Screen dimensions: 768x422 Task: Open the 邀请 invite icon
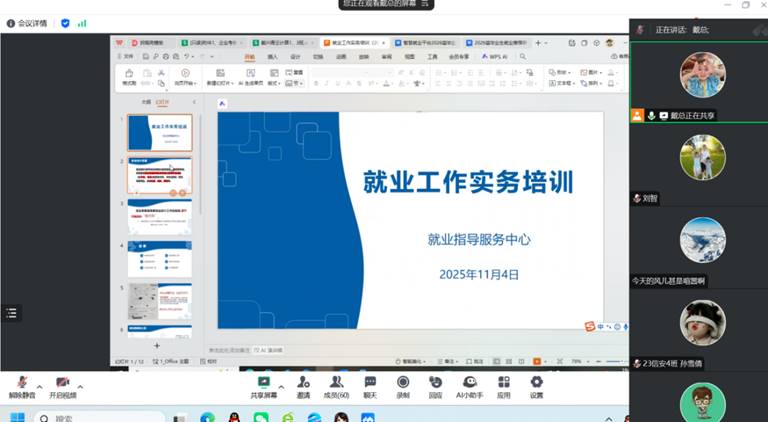point(303,384)
